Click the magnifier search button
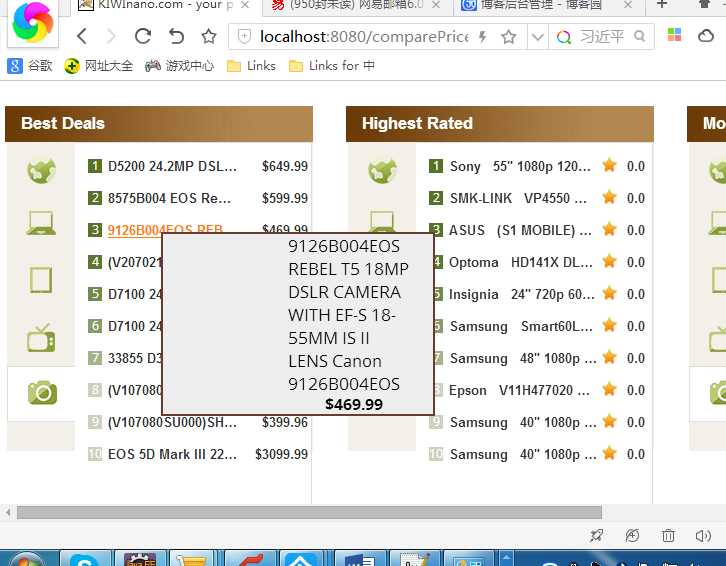This screenshot has height=566, width=726. point(639,36)
